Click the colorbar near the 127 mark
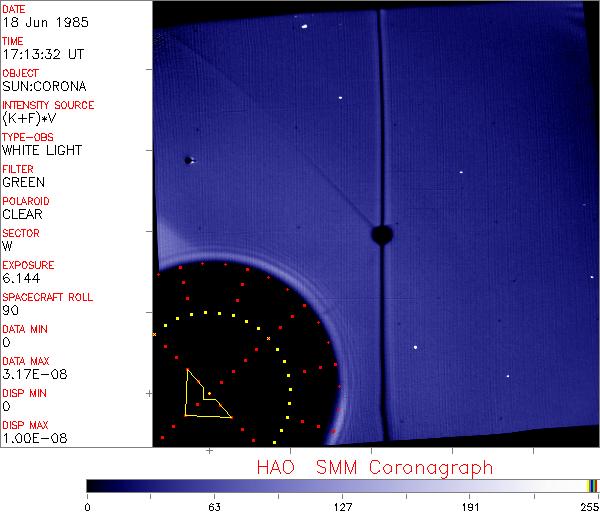This screenshot has width=600, height=512. point(342,485)
